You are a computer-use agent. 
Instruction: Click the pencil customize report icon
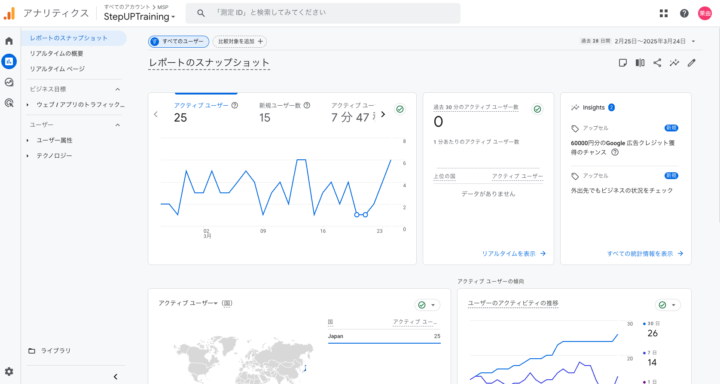(692, 63)
